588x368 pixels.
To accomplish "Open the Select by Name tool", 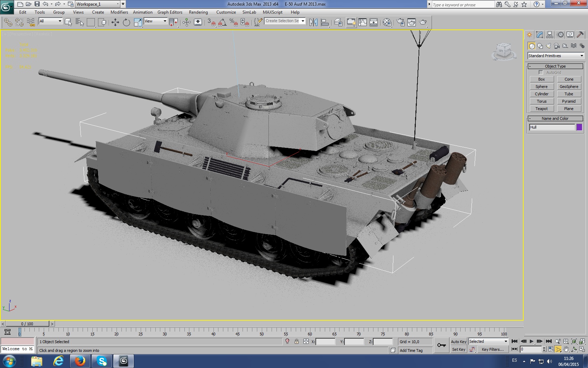I will click(79, 22).
